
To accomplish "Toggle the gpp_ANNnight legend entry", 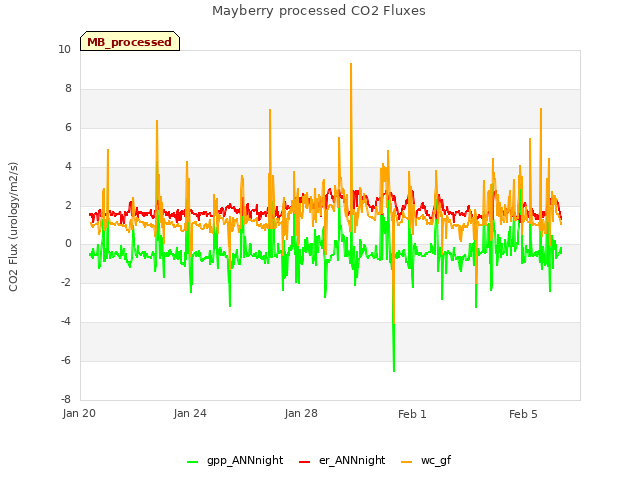I will tap(235, 460).
